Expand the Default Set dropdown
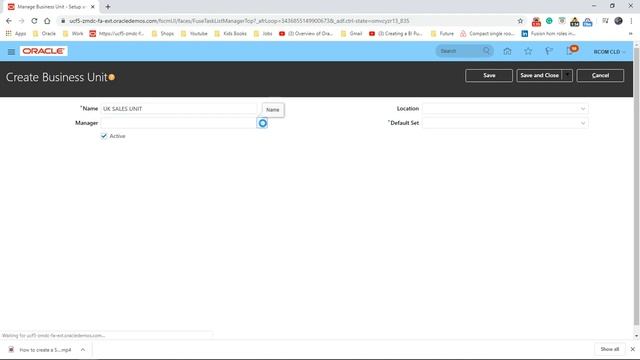 click(582, 123)
